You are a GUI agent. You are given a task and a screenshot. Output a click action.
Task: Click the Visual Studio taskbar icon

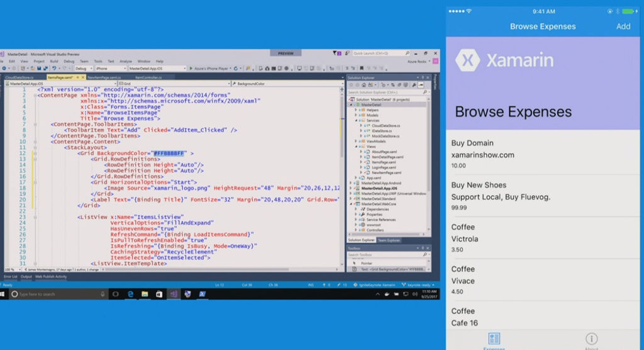(x=174, y=294)
